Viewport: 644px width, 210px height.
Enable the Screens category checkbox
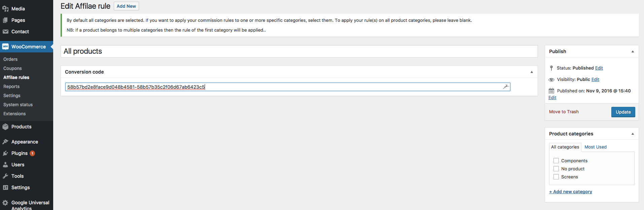pyautogui.click(x=556, y=177)
